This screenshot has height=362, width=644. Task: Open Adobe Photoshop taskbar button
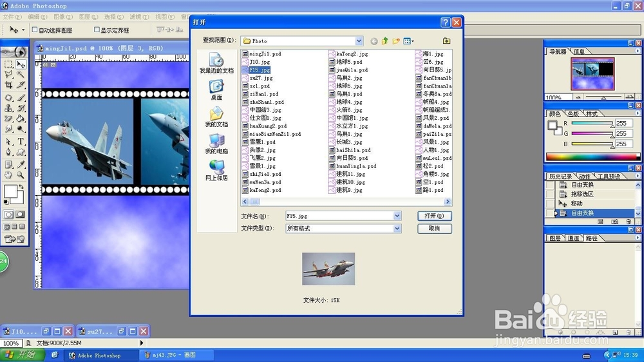click(x=100, y=355)
